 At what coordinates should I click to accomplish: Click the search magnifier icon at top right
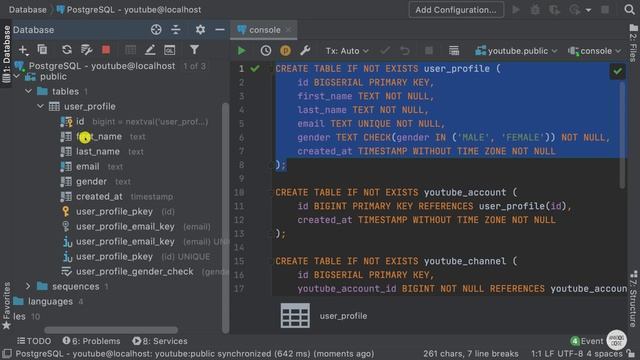pos(629,9)
